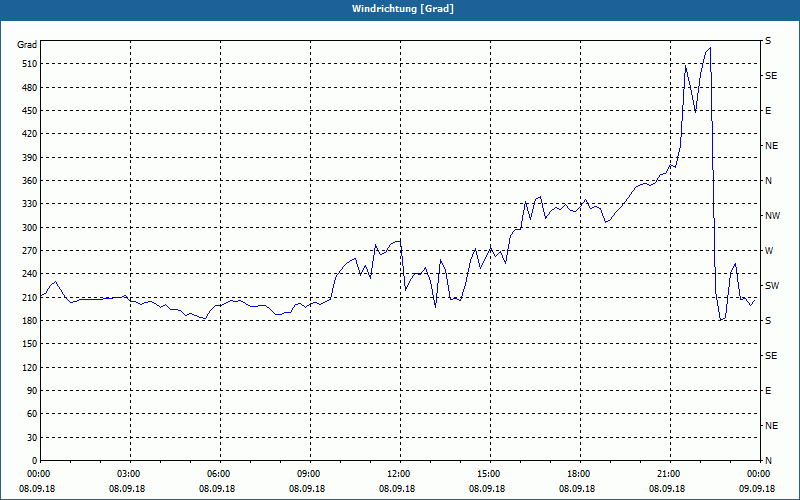This screenshot has height=500, width=800.
Task: Pick the NE compass label near 30
Action: point(771,426)
